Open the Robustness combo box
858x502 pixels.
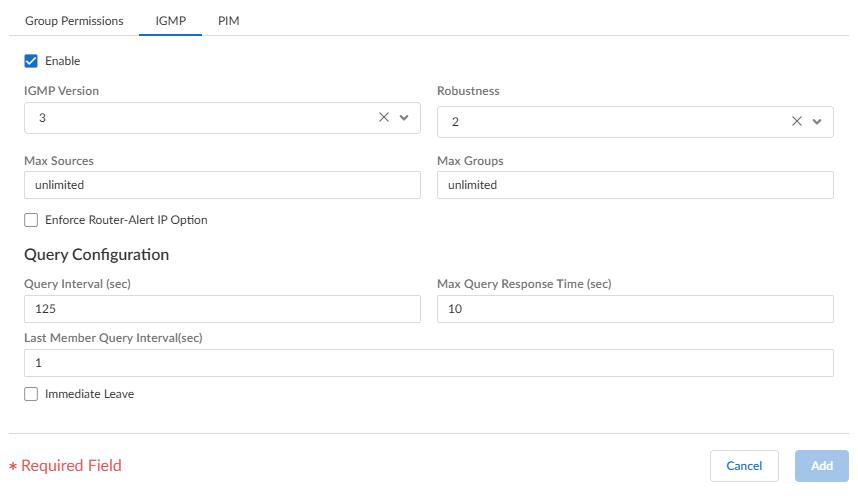[612, 122]
